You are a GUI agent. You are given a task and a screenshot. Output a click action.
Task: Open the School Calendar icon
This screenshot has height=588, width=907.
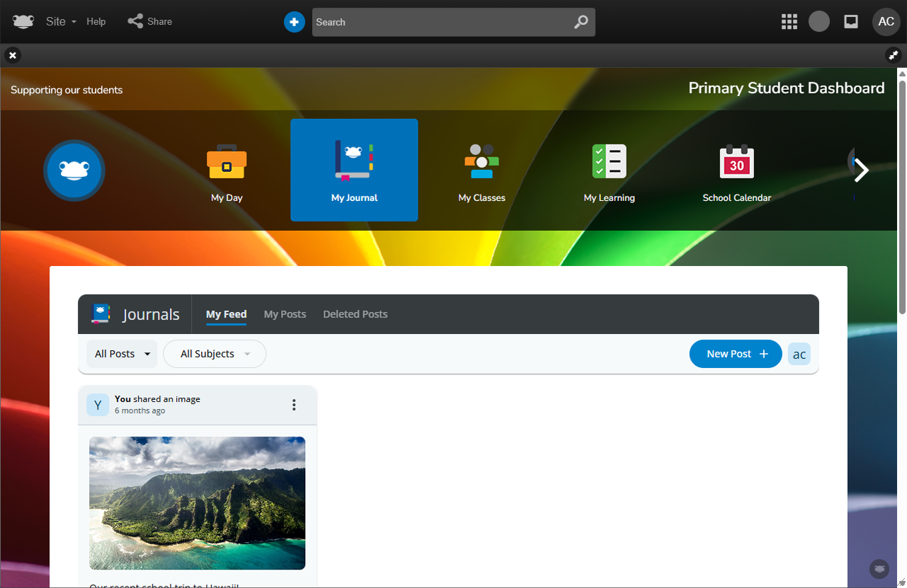click(x=736, y=163)
